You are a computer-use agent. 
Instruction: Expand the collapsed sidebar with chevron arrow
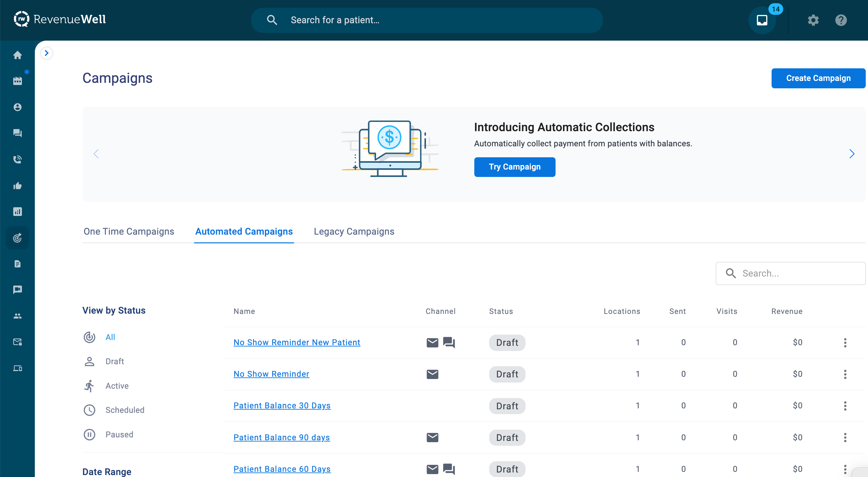pyautogui.click(x=46, y=53)
